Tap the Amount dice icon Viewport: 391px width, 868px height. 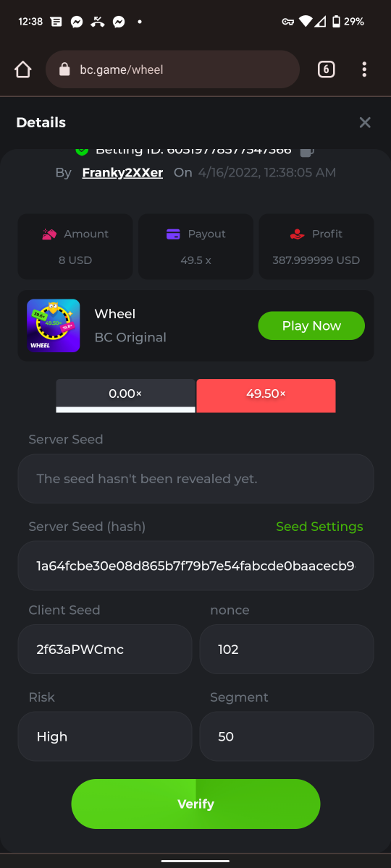click(x=49, y=234)
